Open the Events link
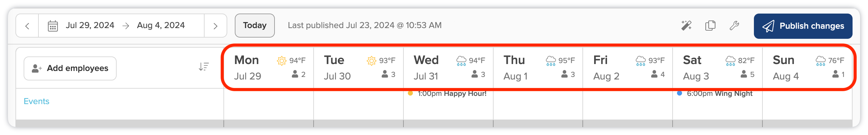The width and height of the screenshot is (868, 135). tap(36, 101)
